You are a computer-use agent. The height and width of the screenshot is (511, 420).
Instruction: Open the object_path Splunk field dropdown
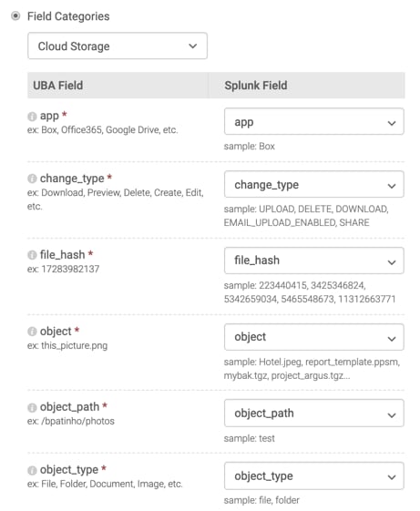[314, 414]
